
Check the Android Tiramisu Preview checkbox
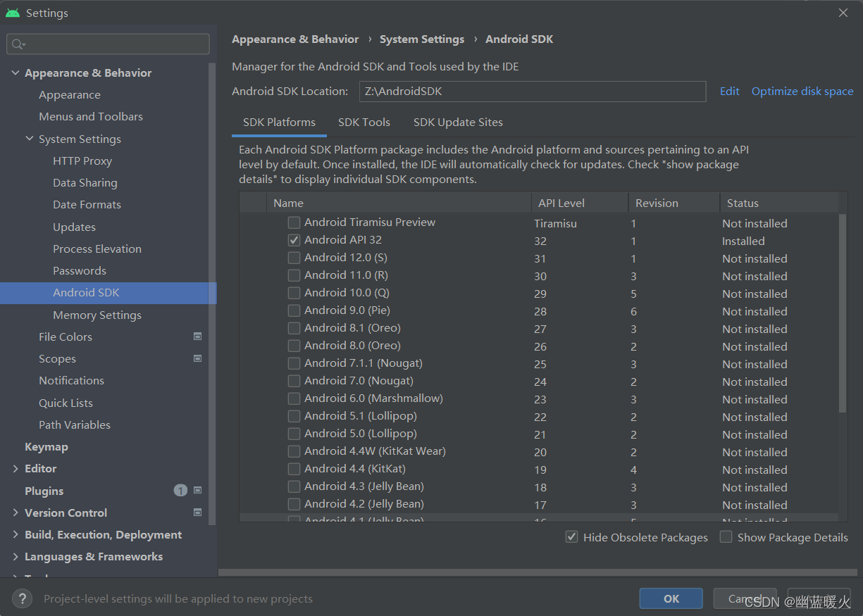(294, 222)
